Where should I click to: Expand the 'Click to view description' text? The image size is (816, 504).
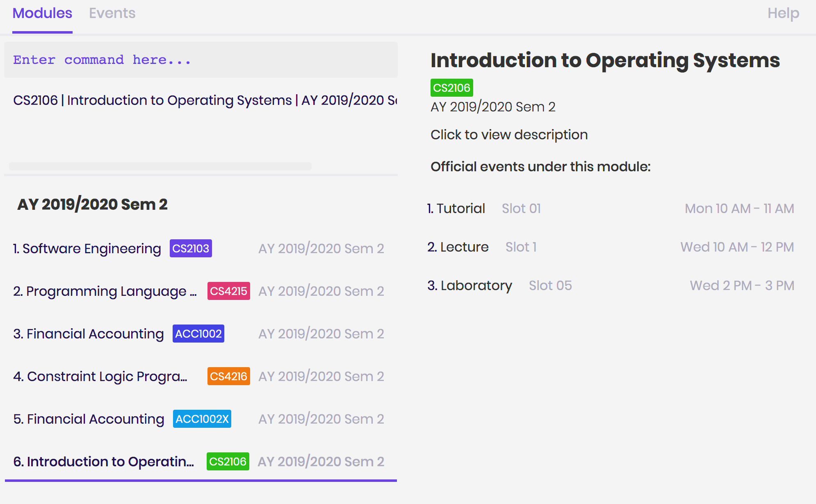click(509, 135)
